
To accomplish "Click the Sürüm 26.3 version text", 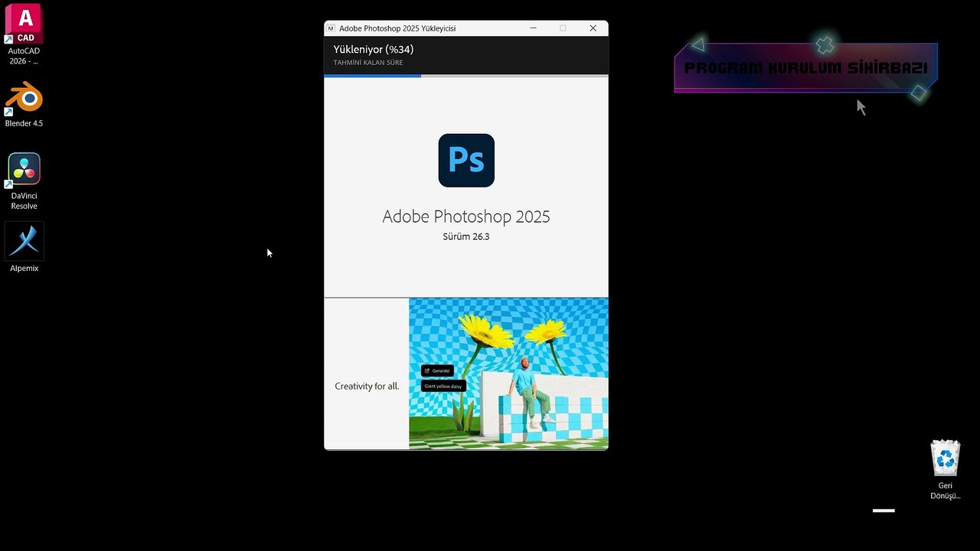I will point(466,236).
